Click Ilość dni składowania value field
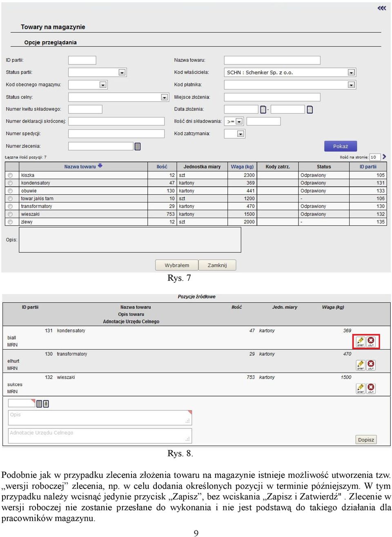The width and height of the screenshot is (392, 537). coord(263,121)
